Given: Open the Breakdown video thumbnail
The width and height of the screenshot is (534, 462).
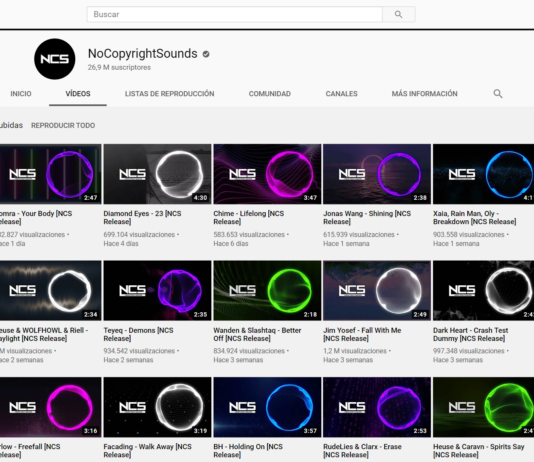Looking at the screenshot, I should pos(484,174).
